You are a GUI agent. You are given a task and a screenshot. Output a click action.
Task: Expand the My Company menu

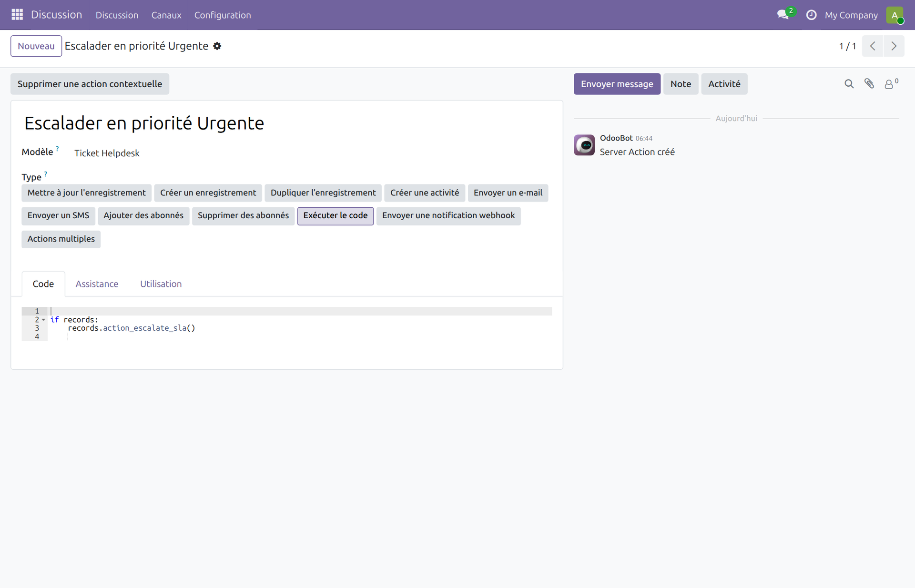tap(851, 15)
